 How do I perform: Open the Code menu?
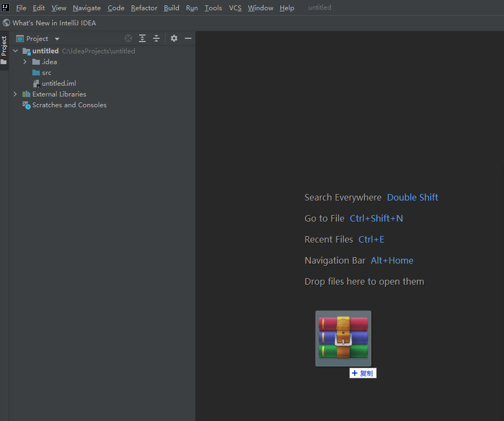pyautogui.click(x=116, y=8)
